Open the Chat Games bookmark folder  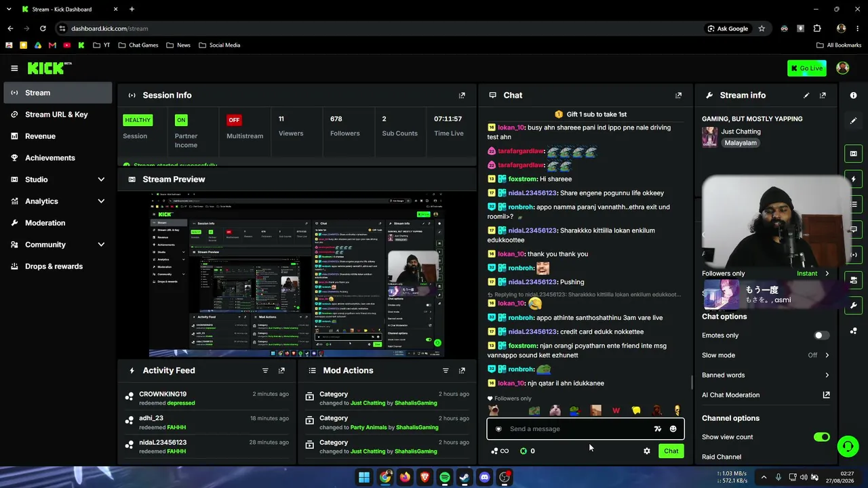click(138, 45)
